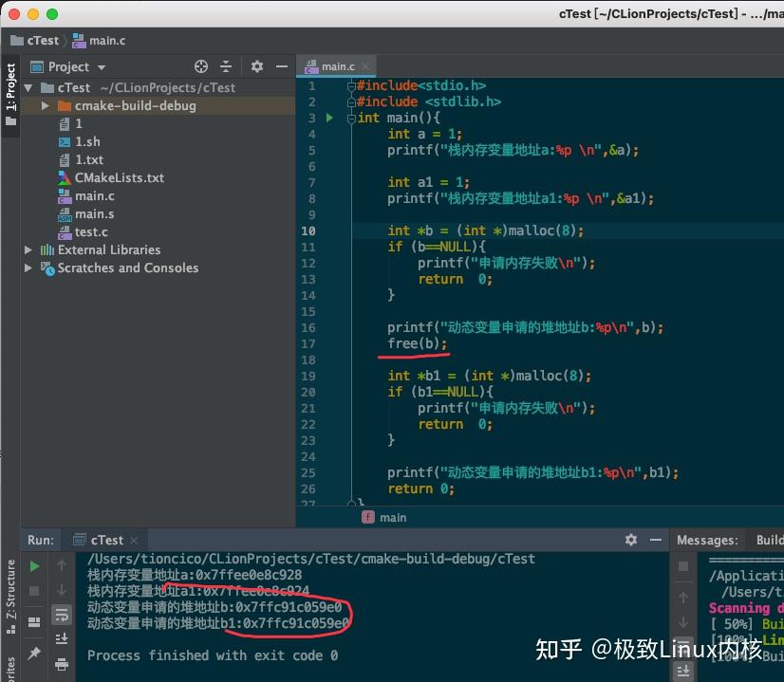
Task: Click the Collapse All icon in Project toolbar
Action: pyautogui.click(x=228, y=66)
